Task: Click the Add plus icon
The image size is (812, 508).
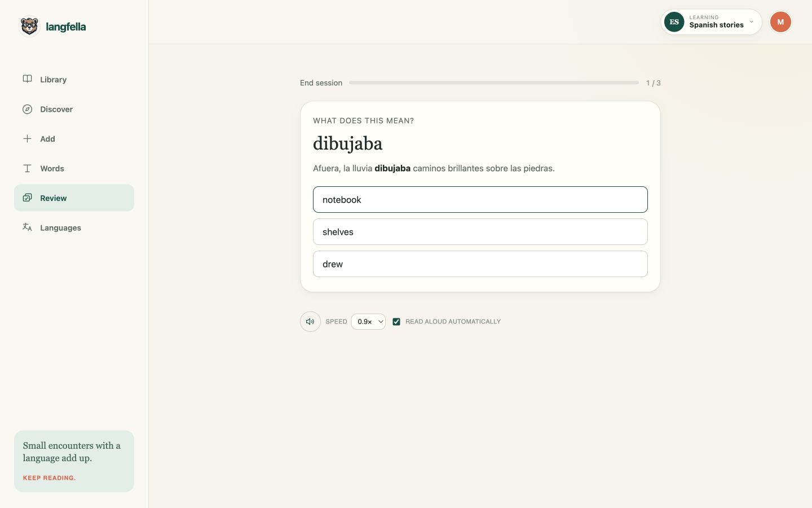Action: [x=27, y=138]
